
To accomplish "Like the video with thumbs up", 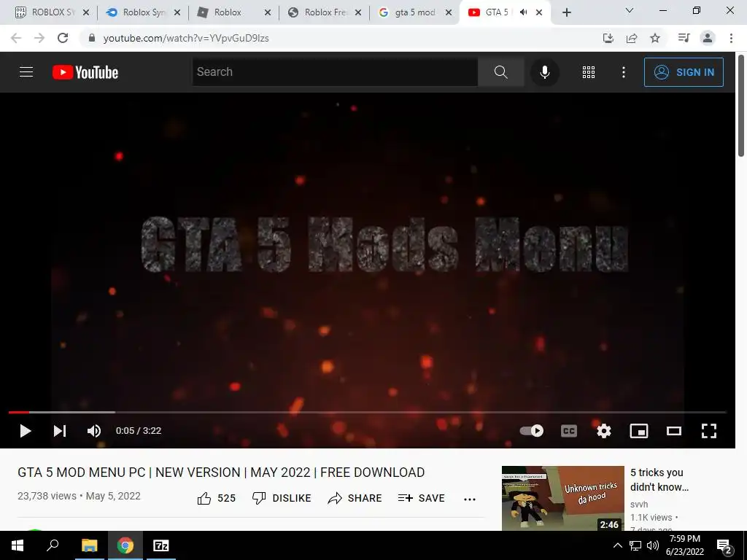I will [x=216, y=498].
